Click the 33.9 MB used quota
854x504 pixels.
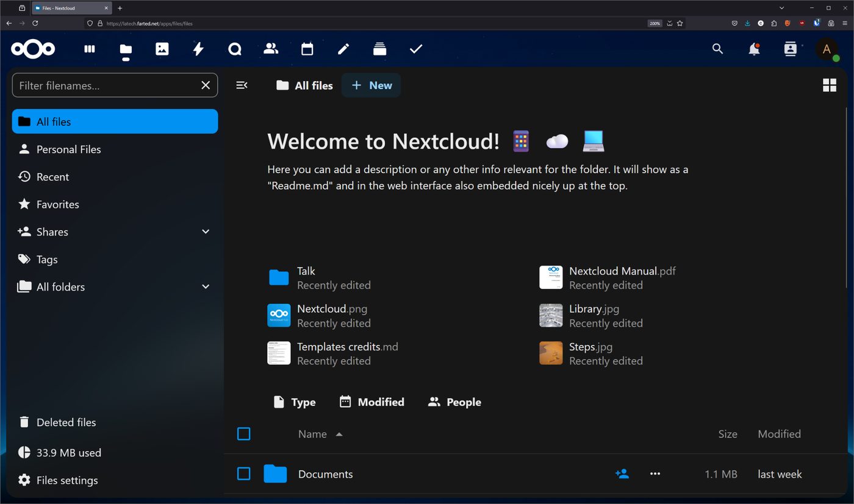[115, 452]
